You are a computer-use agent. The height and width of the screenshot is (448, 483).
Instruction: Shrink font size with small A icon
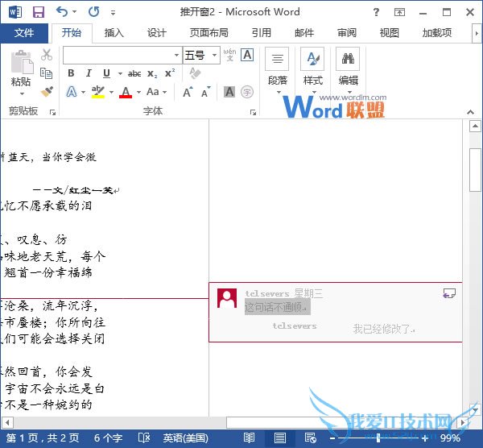(x=206, y=92)
